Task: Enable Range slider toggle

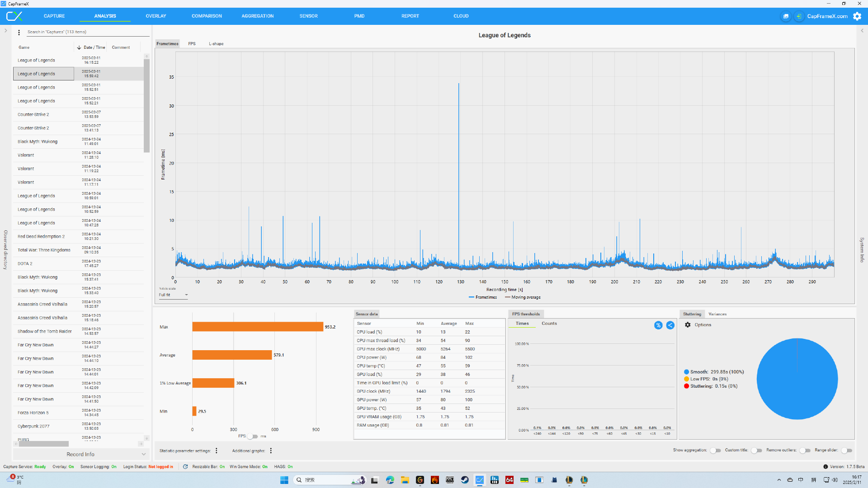Action: pos(847,450)
